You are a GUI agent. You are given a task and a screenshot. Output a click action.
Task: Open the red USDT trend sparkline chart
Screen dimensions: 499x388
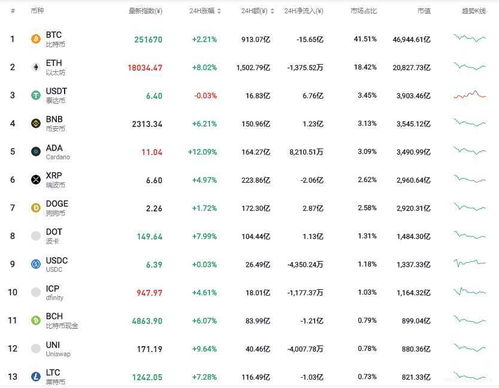point(470,95)
